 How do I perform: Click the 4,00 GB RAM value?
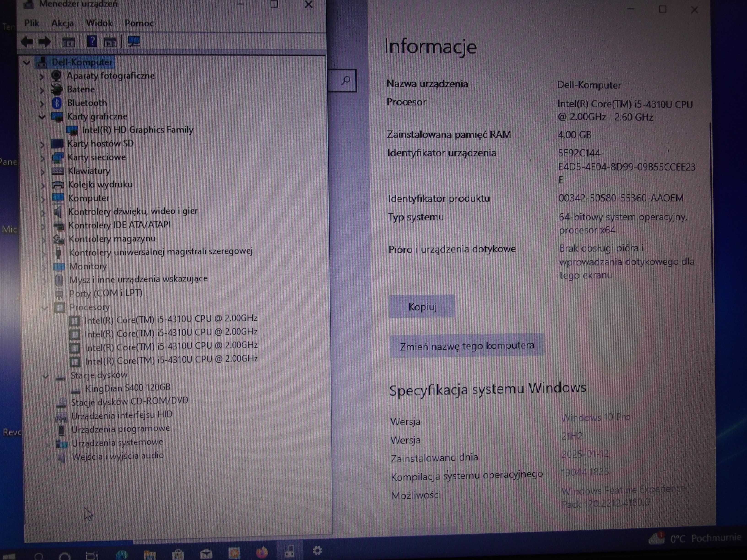tap(574, 135)
